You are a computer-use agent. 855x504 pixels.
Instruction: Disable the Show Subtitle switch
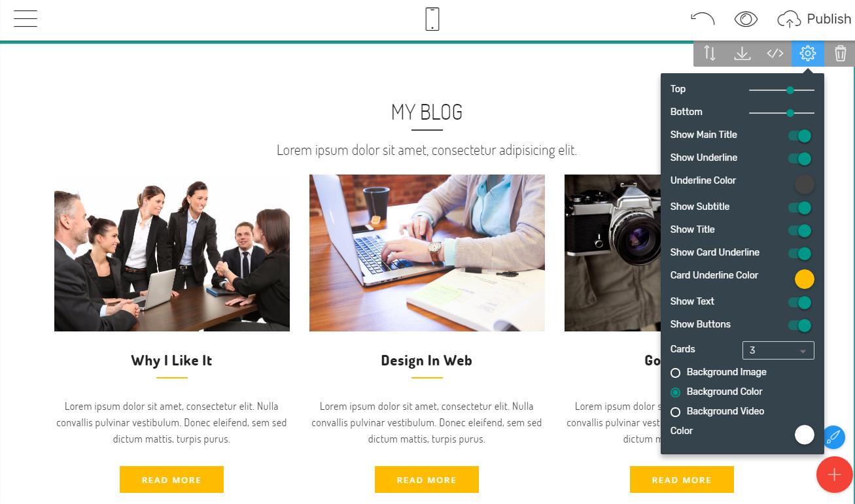[800, 208]
